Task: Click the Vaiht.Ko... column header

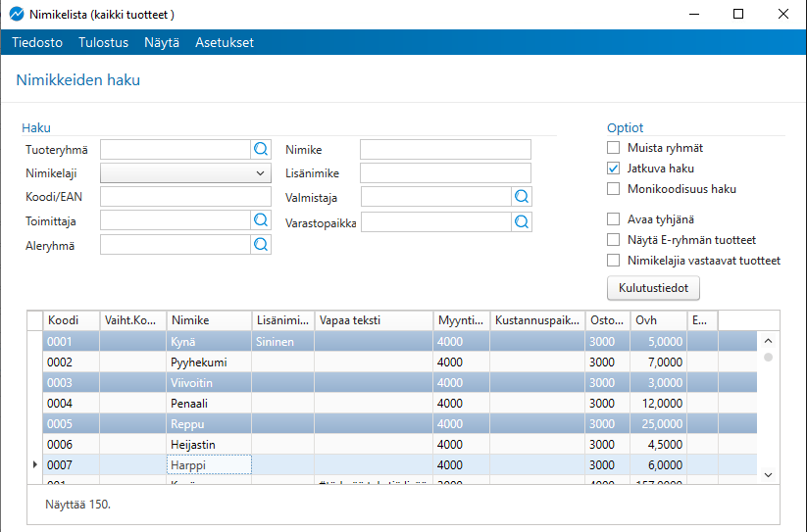Action: pos(132,320)
